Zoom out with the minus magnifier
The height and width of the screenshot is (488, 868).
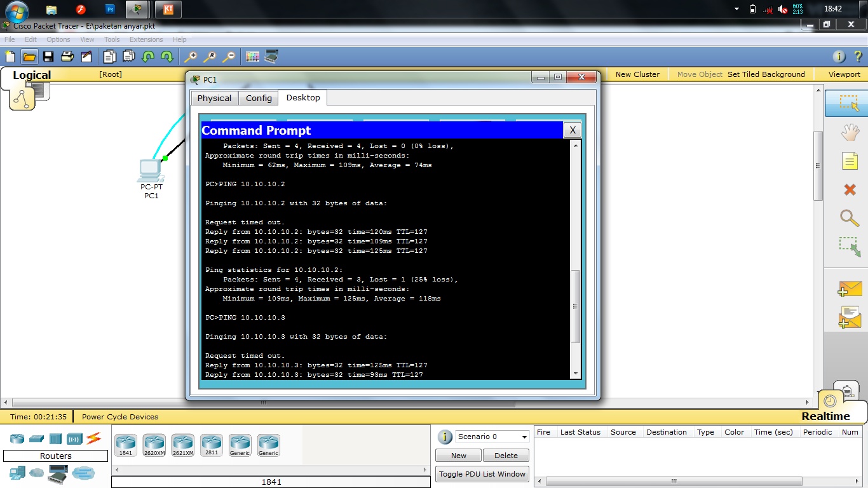click(229, 57)
